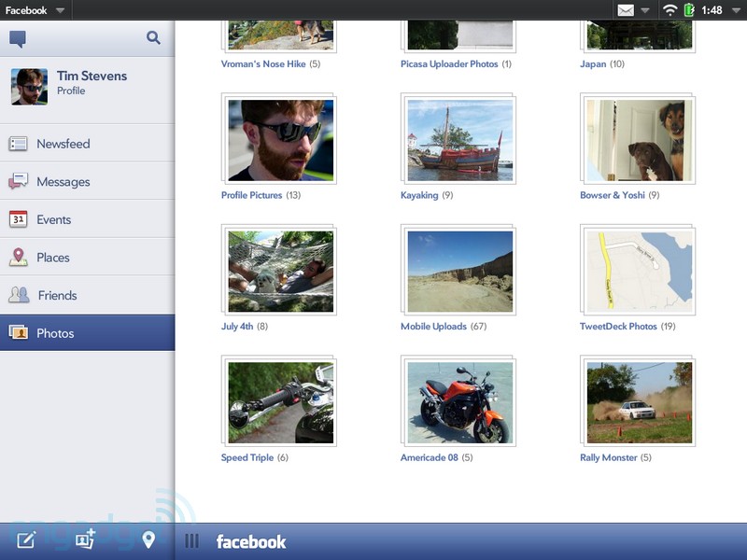Show the clock reading 1:48
This screenshot has height=560, width=747.
click(x=712, y=10)
